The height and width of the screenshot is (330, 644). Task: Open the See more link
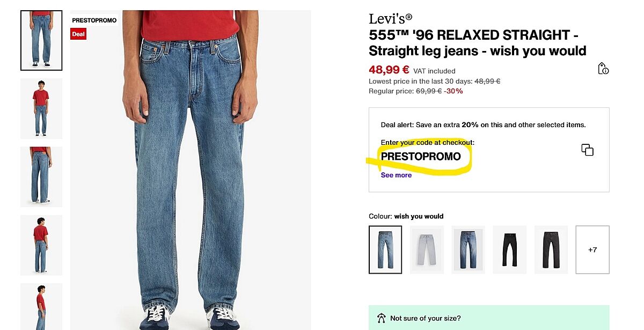(396, 175)
